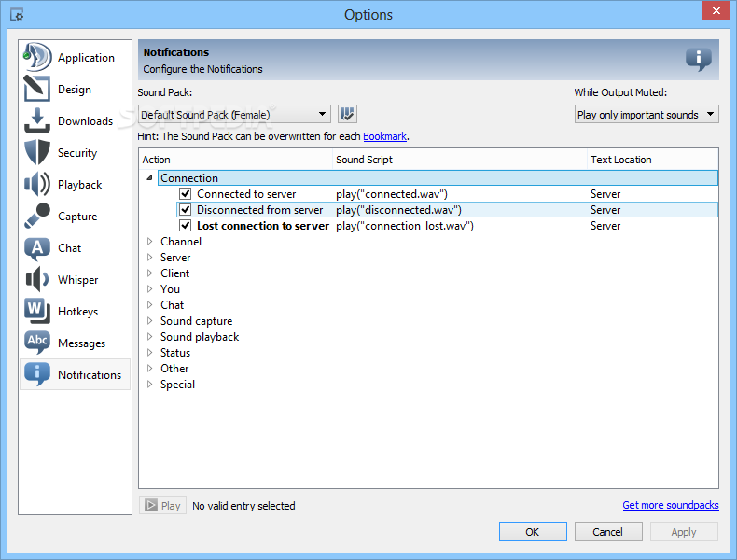This screenshot has width=737, height=560.
Task: Expand the Other tree group
Action: [x=149, y=368]
